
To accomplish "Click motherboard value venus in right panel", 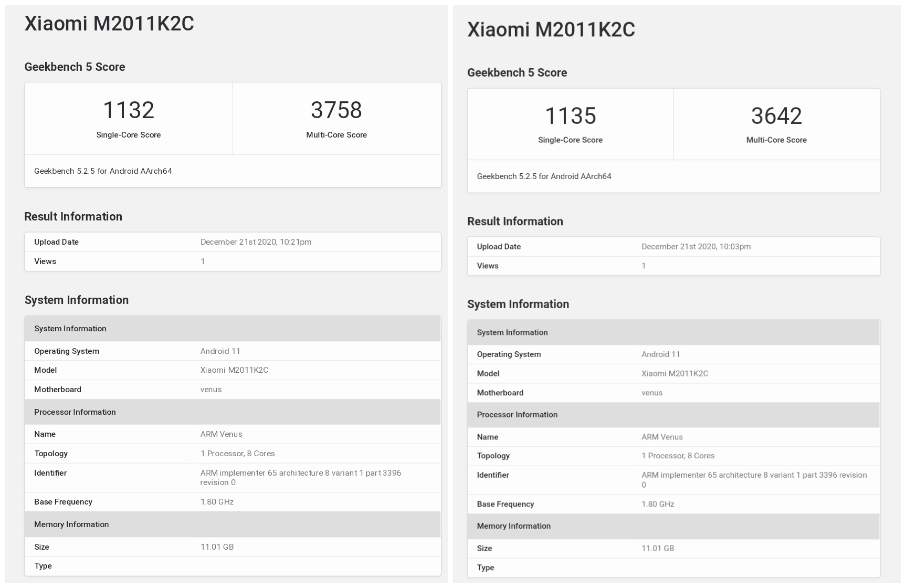I will [651, 393].
